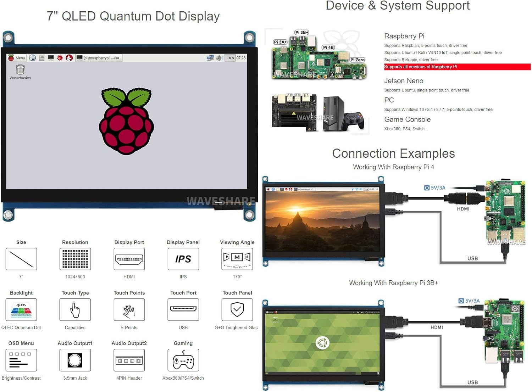The height and width of the screenshot is (392, 532).
Task: Click the 'Jetson Nano' heading
Action: pos(404,81)
